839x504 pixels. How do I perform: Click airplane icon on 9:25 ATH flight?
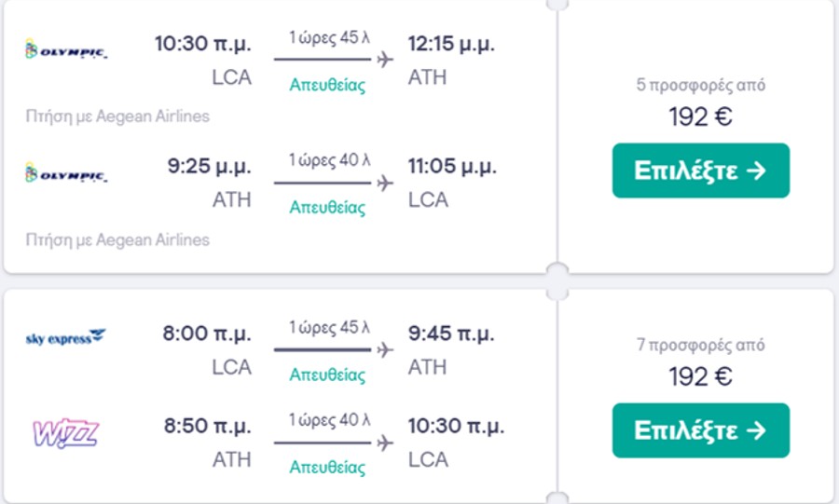(x=385, y=183)
